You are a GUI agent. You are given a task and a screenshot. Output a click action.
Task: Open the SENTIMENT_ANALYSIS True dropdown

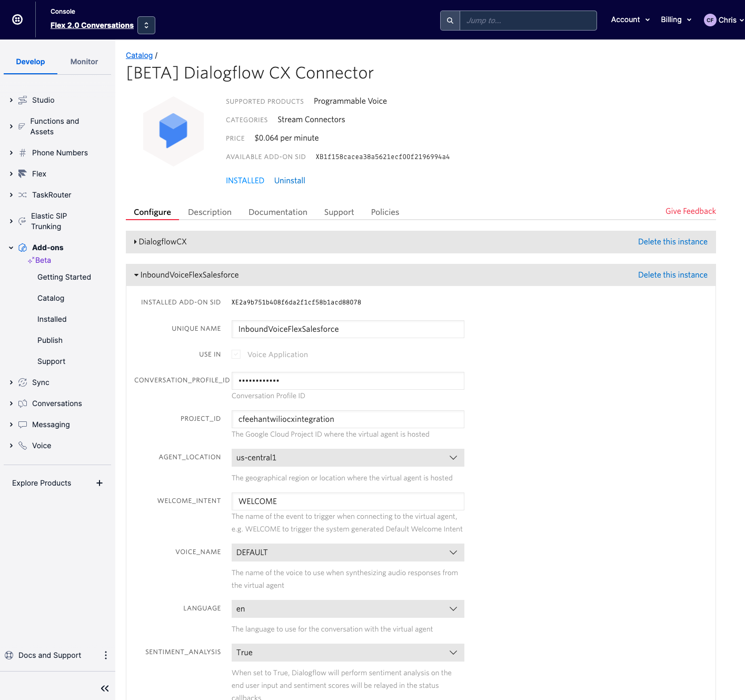pyautogui.click(x=348, y=653)
